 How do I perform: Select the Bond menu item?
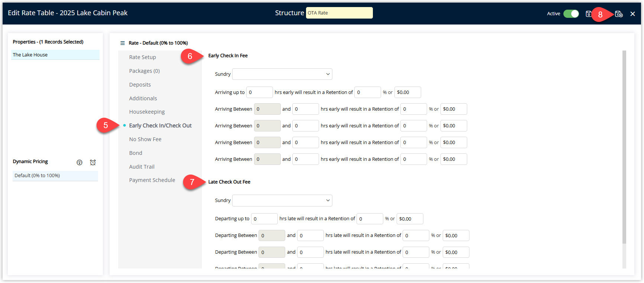tap(136, 153)
